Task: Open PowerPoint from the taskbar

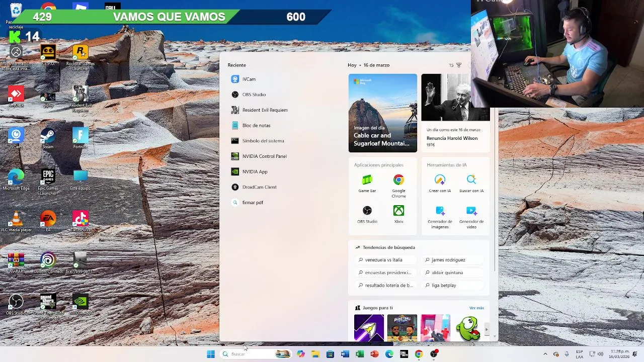Action: pyautogui.click(x=374, y=354)
